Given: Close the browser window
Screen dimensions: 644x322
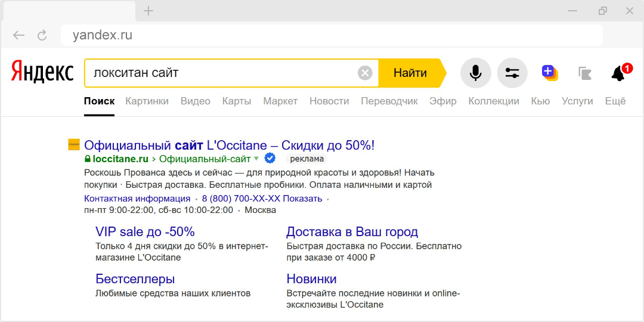Looking at the screenshot, I should 629,11.
